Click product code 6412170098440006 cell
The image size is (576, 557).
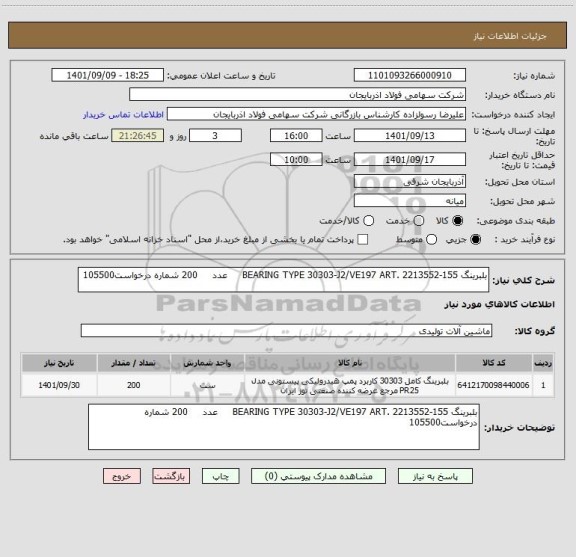(x=494, y=385)
